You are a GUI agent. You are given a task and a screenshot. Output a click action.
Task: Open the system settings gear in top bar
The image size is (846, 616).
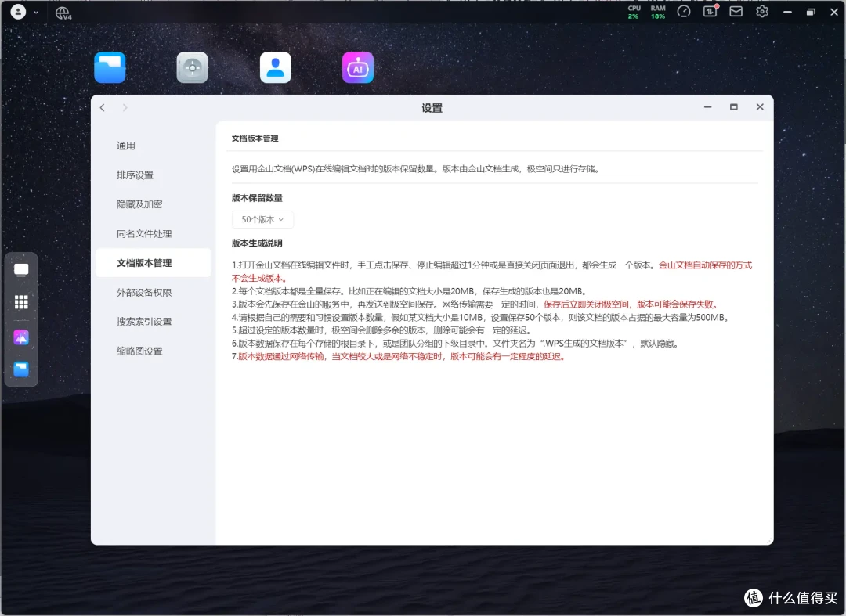(762, 11)
